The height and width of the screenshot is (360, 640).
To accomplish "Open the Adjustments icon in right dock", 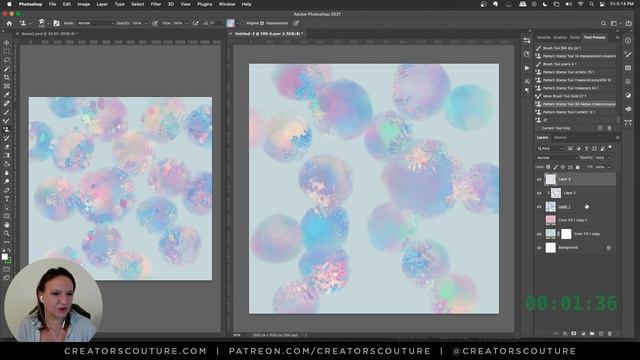I will 628,95.
